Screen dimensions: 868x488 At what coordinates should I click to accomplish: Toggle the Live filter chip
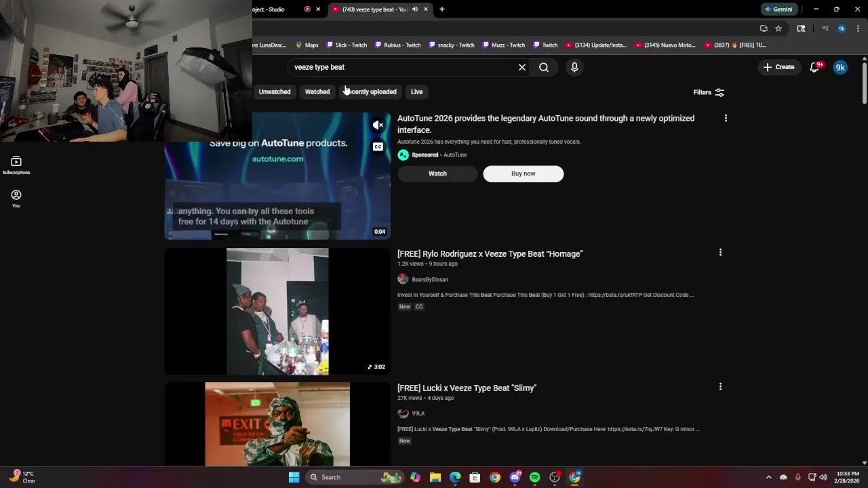(x=416, y=91)
